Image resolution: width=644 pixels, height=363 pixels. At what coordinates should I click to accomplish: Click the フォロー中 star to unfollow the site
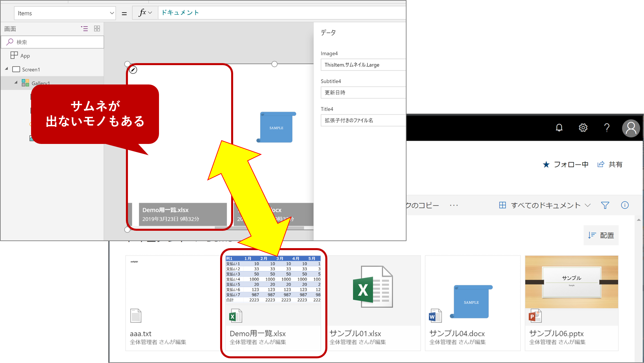[x=546, y=164]
